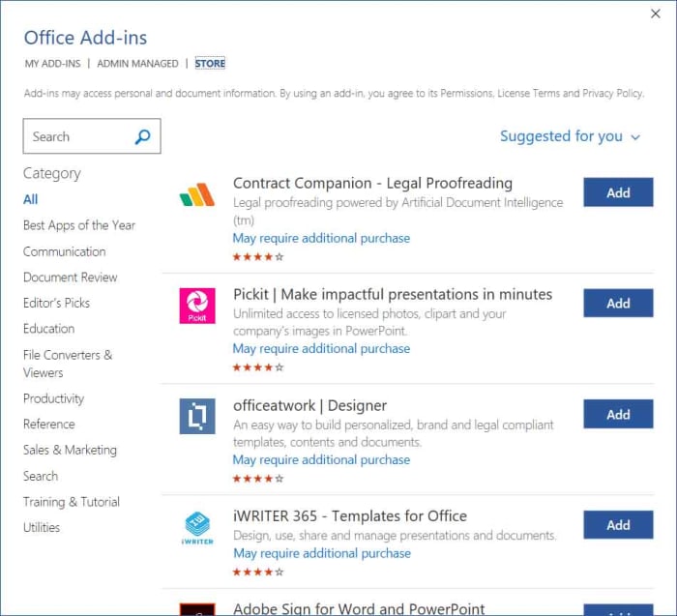Click purchase notice link under Pickit
The image size is (677, 616).
(321, 349)
